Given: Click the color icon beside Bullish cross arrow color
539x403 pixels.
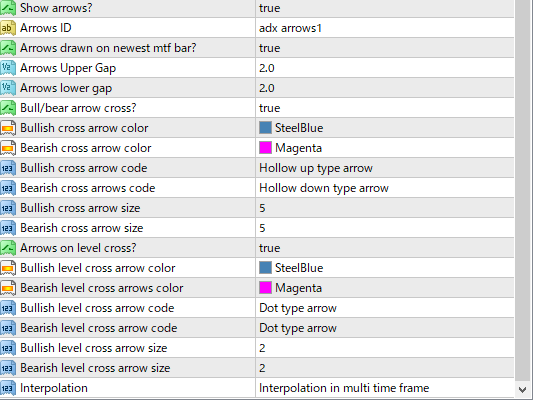Looking at the screenshot, I should point(8,128).
